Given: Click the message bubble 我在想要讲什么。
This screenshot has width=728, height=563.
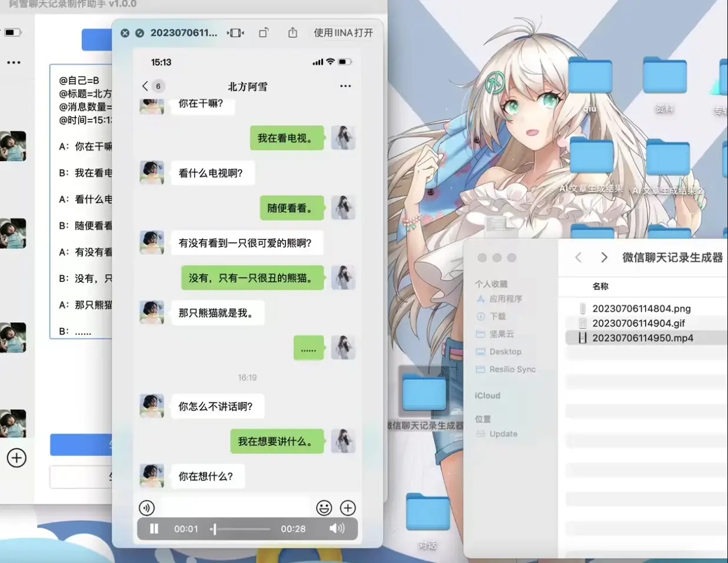Looking at the screenshot, I should (277, 441).
